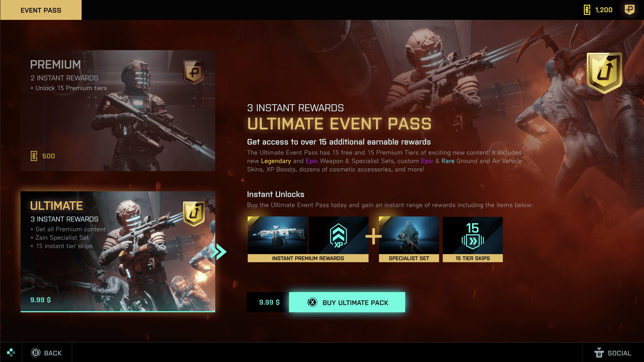Click the 9.99 $ price tag beside buy button
644x362 pixels.
pos(269,302)
